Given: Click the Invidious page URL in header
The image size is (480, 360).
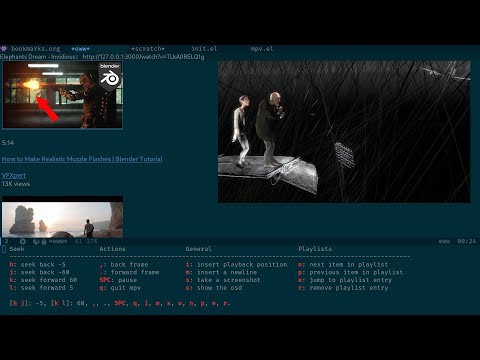Looking at the screenshot, I should (143, 57).
